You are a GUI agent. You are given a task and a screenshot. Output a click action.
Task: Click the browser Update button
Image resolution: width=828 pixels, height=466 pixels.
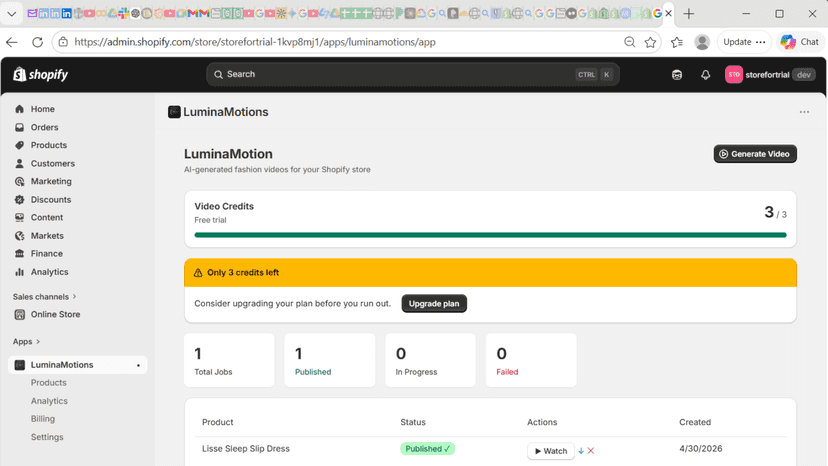[x=744, y=42]
